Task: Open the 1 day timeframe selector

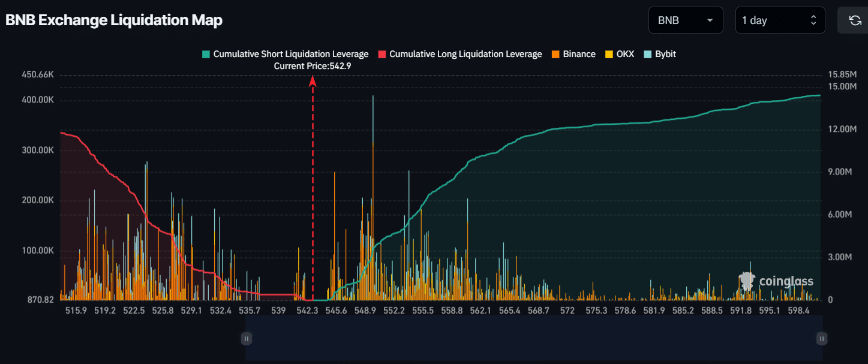Action: tap(780, 20)
